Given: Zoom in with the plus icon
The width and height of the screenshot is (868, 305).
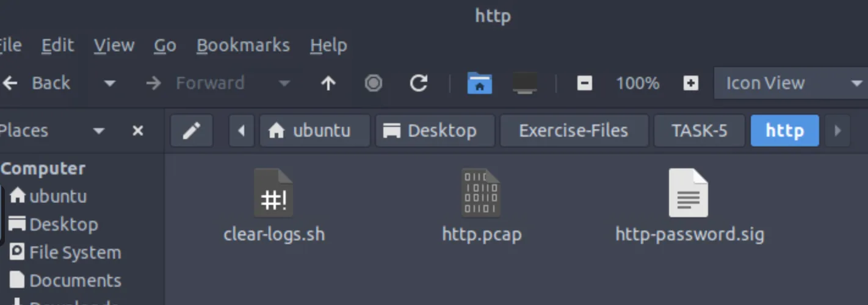Looking at the screenshot, I should (x=690, y=84).
